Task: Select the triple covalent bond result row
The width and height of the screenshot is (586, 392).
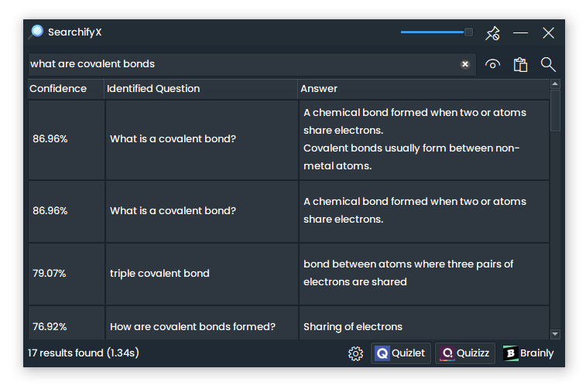Action: pos(159,274)
